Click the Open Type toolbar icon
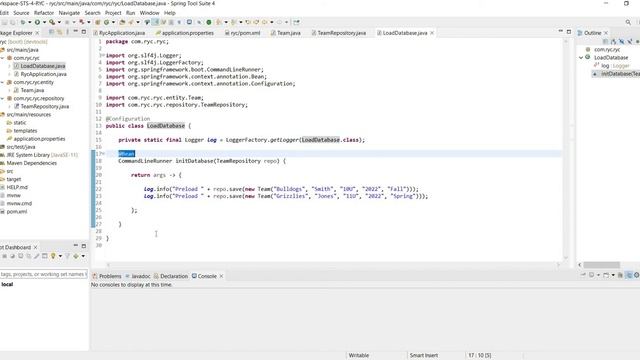The height and width of the screenshot is (360, 640). tap(122, 22)
